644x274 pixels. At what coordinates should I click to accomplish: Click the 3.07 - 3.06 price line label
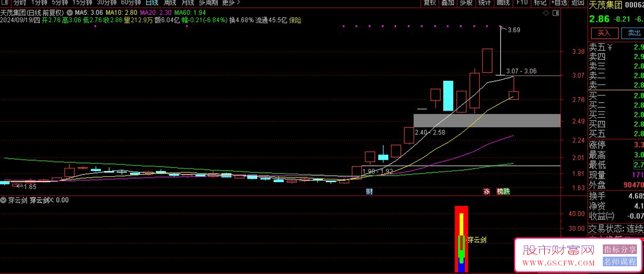pyautogui.click(x=522, y=71)
